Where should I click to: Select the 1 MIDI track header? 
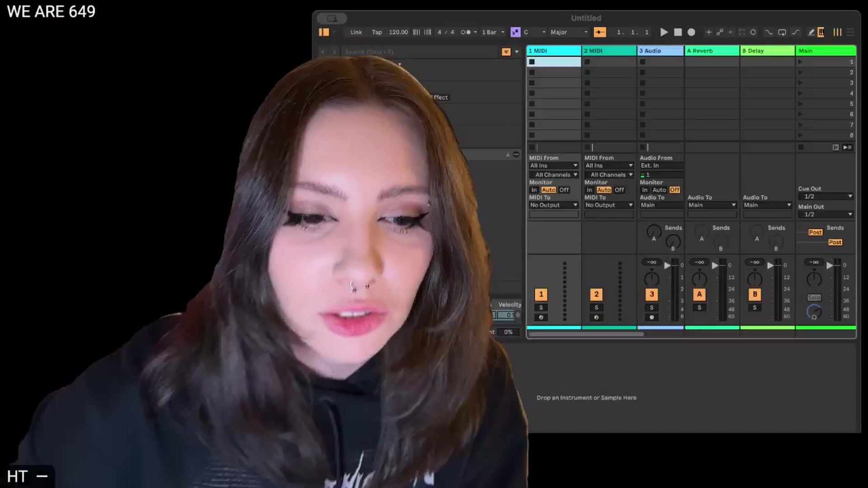pyautogui.click(x=554, y=51)
